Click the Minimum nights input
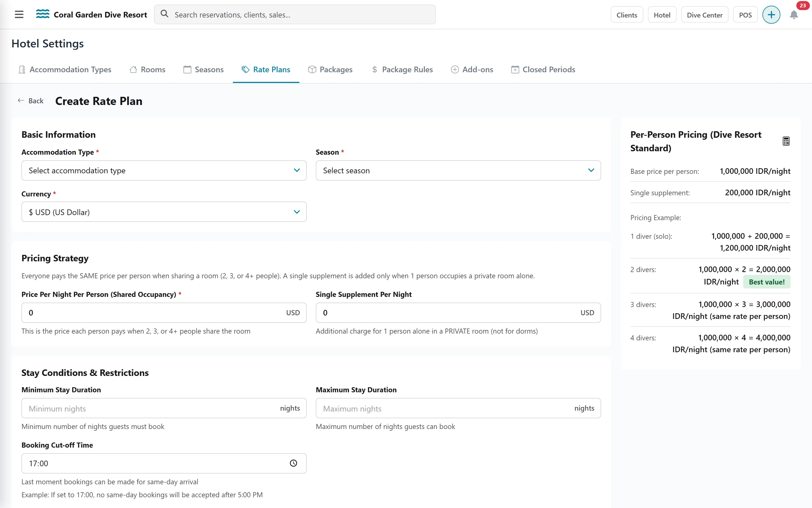This screenshot has height=508, width=812. [164, 408]
